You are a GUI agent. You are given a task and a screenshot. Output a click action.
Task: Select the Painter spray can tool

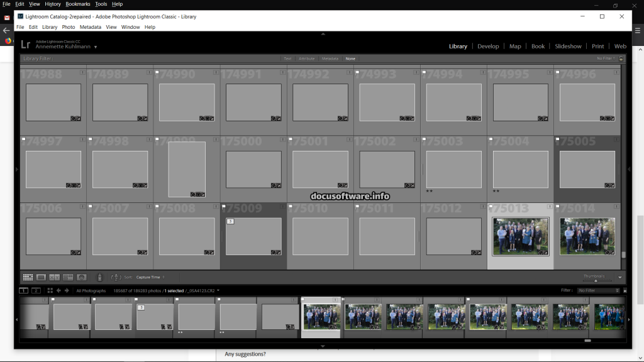click(99, 277)
